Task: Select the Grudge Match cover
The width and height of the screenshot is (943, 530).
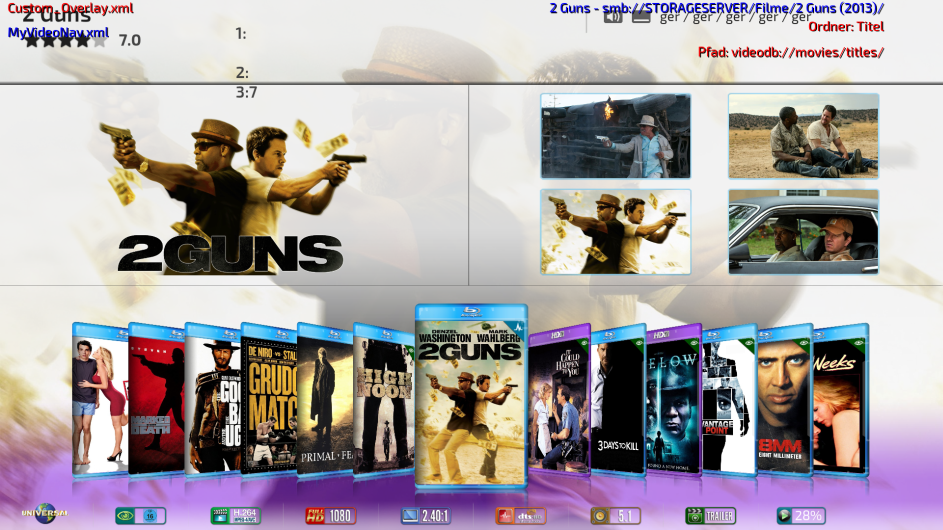Action: [269, 400]
